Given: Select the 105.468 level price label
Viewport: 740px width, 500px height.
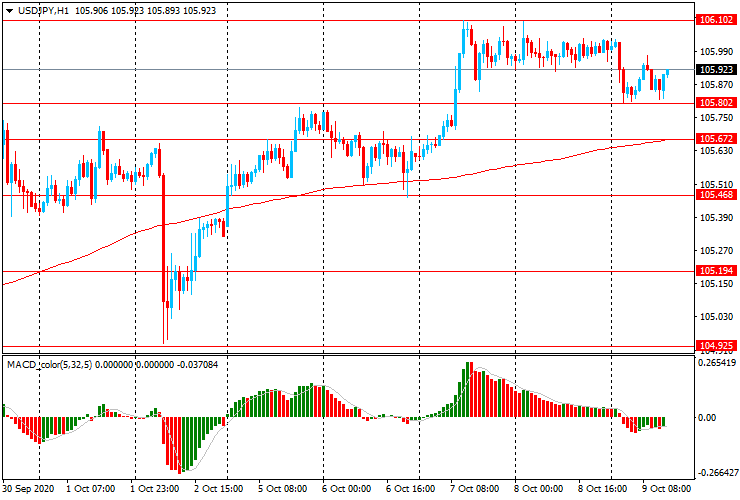Looking at the screenshot, I should (716, 195).
